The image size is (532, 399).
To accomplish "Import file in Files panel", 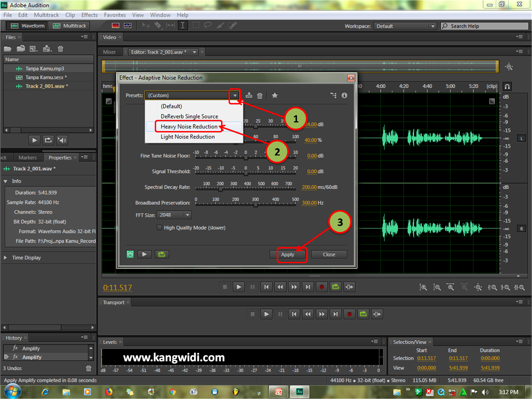I will (x=21, y=49).
